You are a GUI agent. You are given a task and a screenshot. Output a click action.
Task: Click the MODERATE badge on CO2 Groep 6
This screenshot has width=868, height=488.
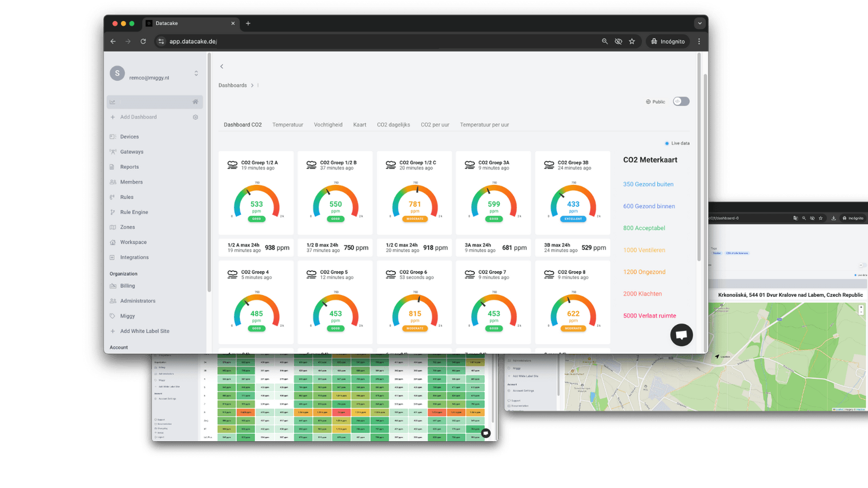click(415, 329)
